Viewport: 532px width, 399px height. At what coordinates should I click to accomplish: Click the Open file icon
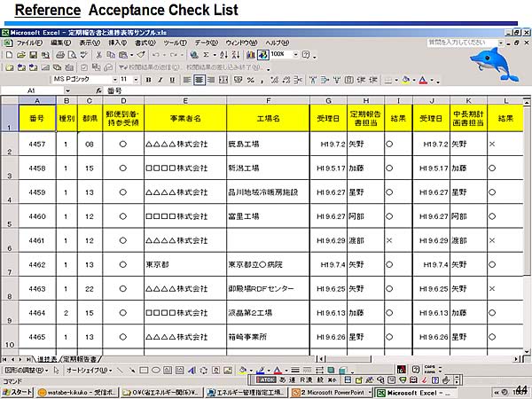point(21,55)
